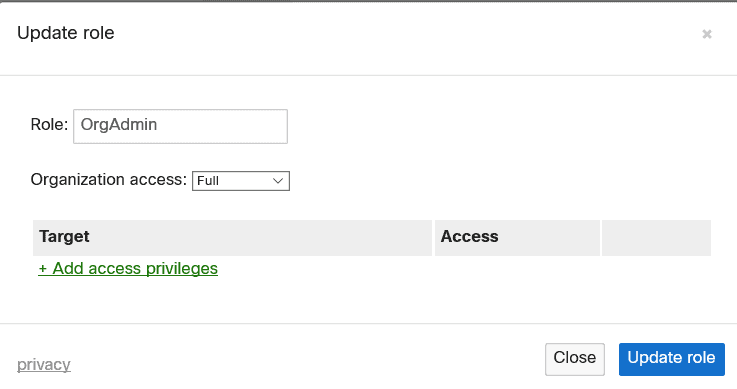The height and width of the screenshot is (389, 737).
Task: Select the Full value in the access combo box
Action: point(208,181)
